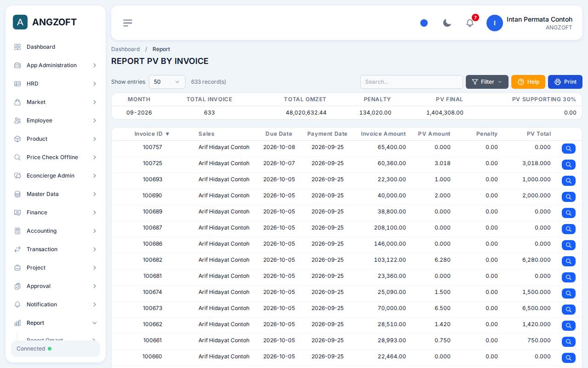Open Econcierge Admin menu
The image size is (588, 368).
(56, 176)
